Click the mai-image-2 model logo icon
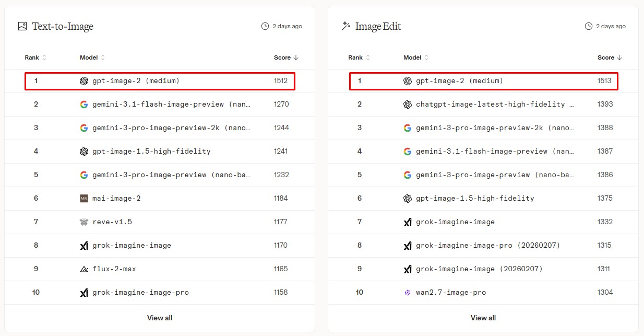The image size is (644, 336). (84, 199)
